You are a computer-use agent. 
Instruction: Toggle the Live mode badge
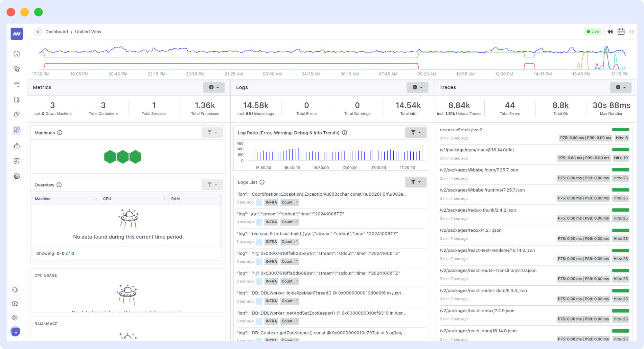tap(593, 32)
